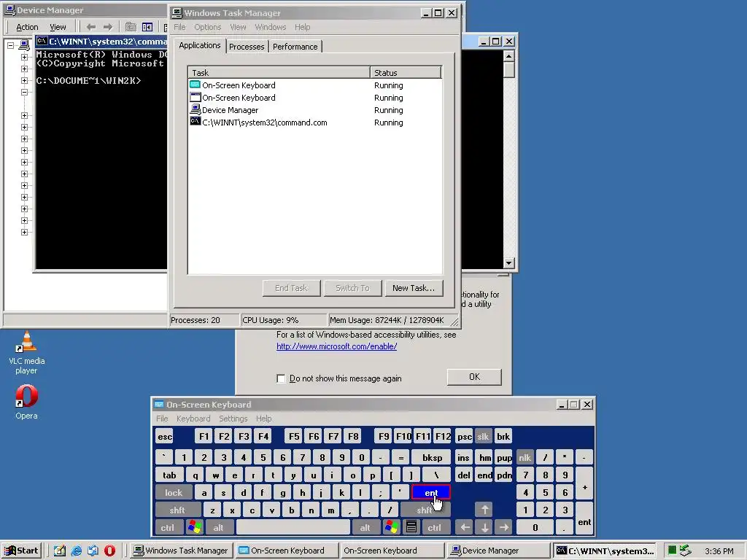Open the Task Manager Options menu
The image size is (747, 560).
click(208, 27)
